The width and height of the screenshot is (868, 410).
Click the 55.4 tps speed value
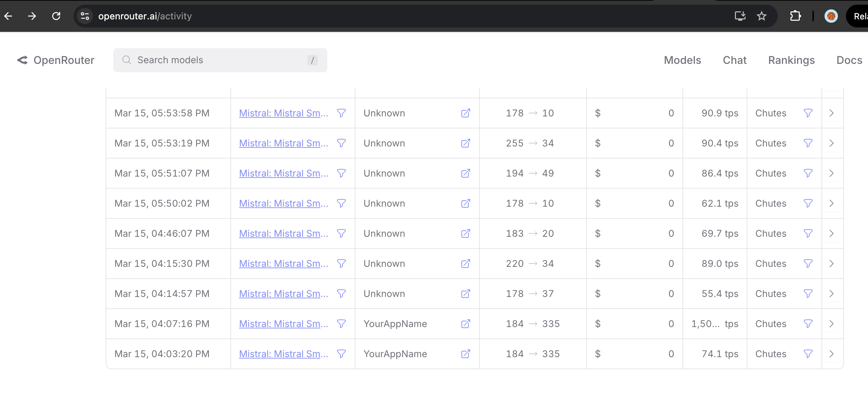[x=720, y=294]
